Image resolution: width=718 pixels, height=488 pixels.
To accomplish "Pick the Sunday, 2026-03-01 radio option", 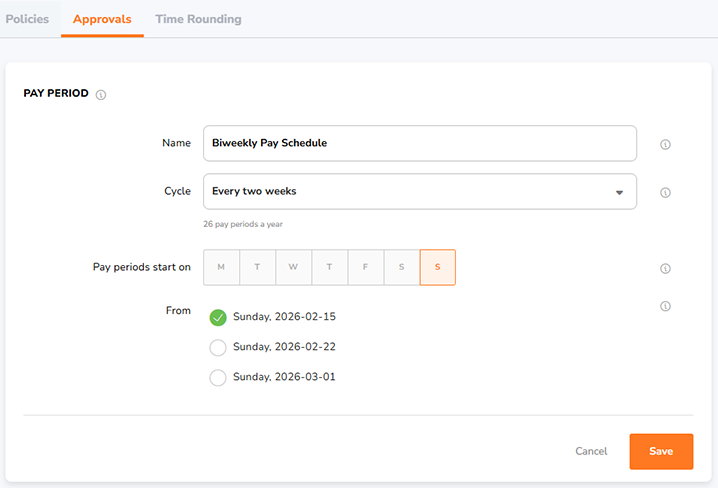I will click(x=218, y=378).
